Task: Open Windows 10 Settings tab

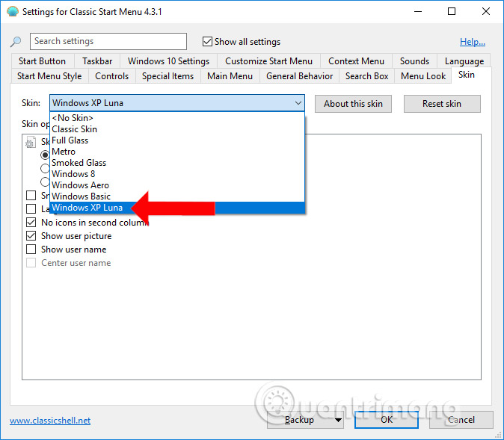Action: coord(168,61)
